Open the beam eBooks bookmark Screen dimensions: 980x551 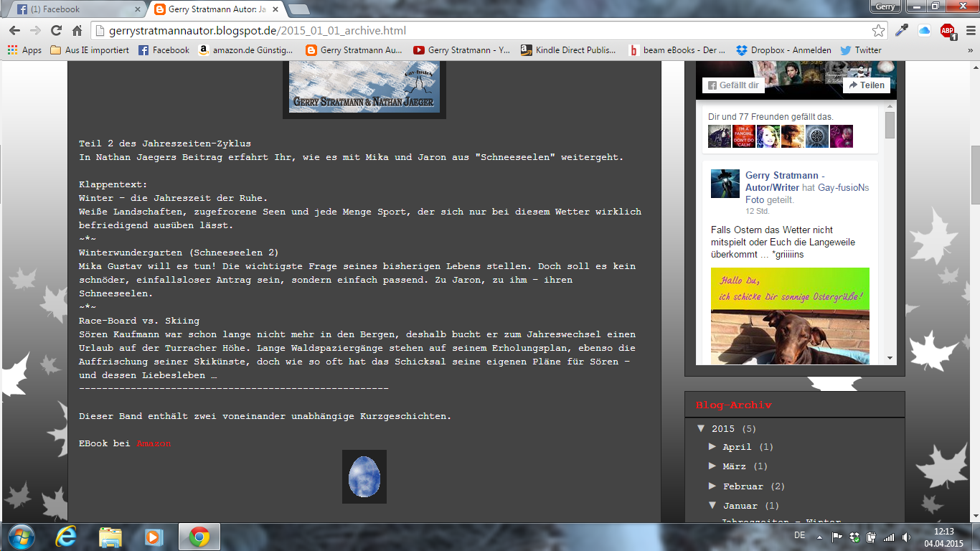coord(677,50)
